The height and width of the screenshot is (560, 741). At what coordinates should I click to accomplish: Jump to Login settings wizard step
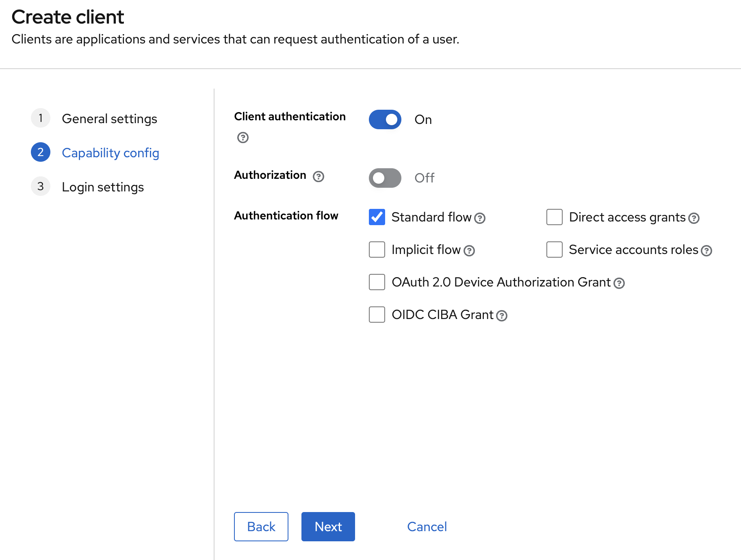pos(103,187)
